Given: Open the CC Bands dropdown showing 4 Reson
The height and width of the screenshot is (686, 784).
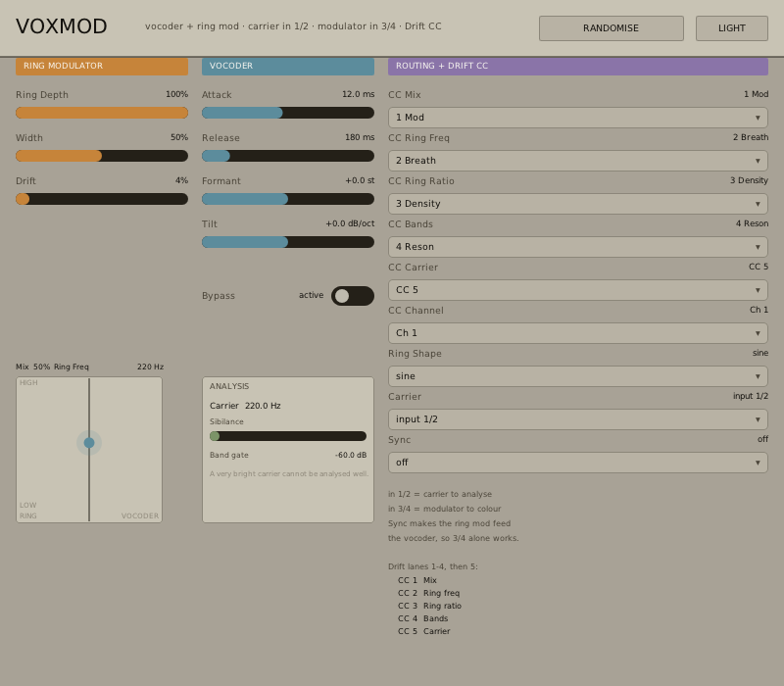Looking at the screenshot, I should click(577, 247).
